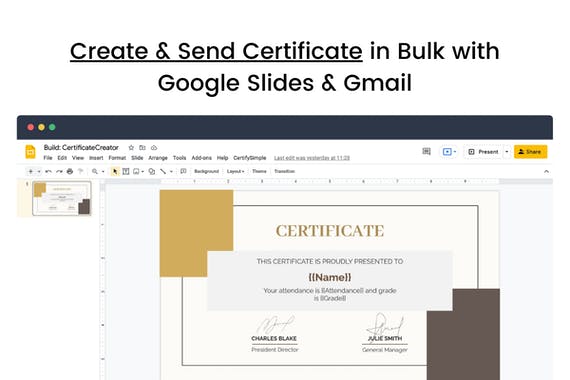Click the Present button
The width and height of the screenshot is (570, 380).
(x=483, y=152)
